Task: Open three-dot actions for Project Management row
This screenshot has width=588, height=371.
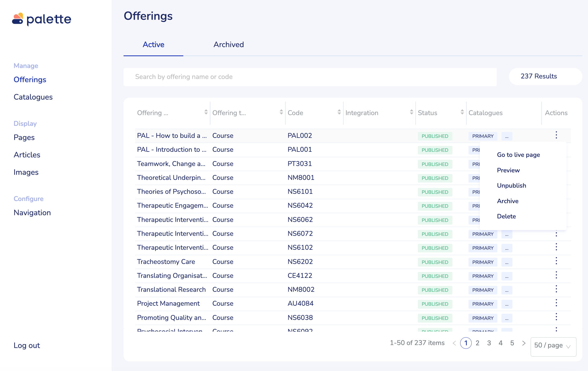Action: coord(556,303)
